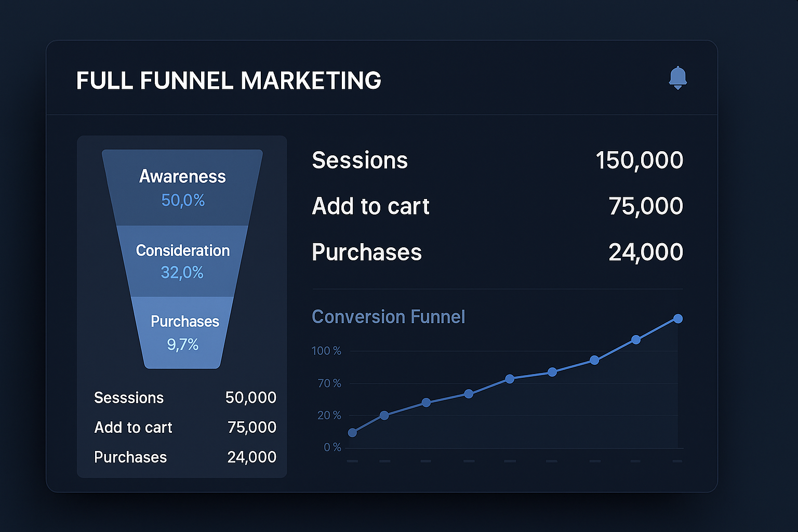Viewport: 798px width, 532px height.
Task: Click the 20 % y-axis label
Action: (329, 416)
